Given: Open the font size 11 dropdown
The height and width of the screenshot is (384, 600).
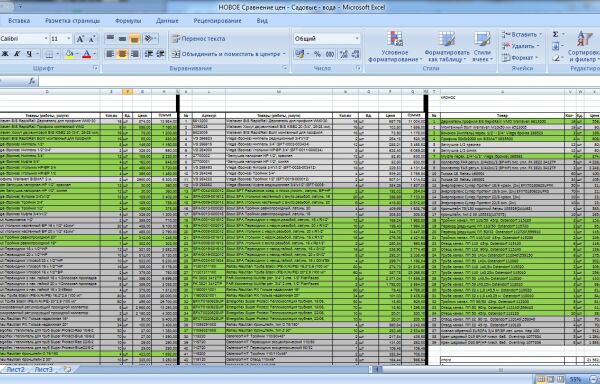Looking at the screenshot, I should (x=69, y=39).
